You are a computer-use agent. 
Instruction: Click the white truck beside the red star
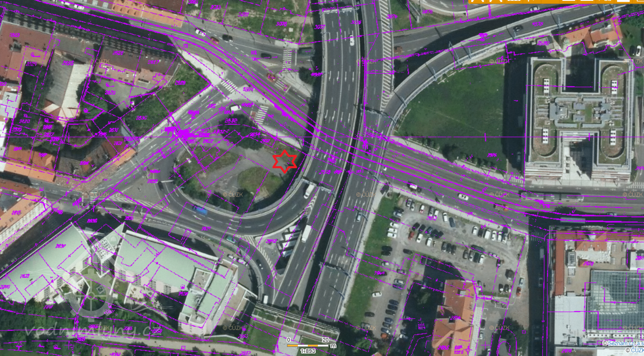click(x=309, y=191)
